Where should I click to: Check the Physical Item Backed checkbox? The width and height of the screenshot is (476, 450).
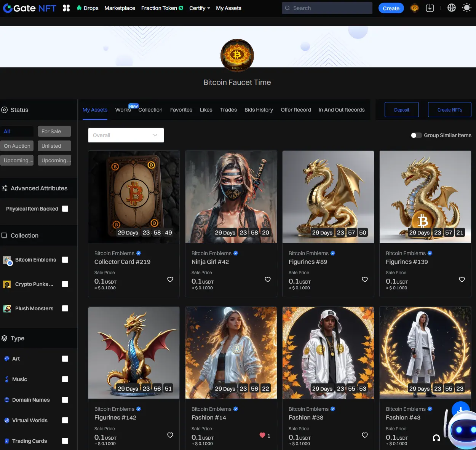click(65, 209)
